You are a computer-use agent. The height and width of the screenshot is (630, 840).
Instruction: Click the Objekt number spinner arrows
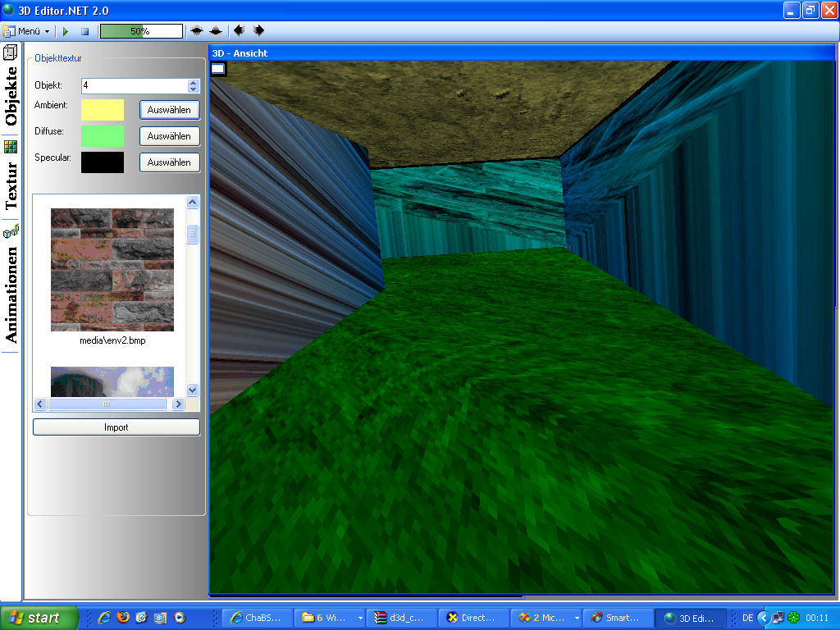[x=194, y=86]
